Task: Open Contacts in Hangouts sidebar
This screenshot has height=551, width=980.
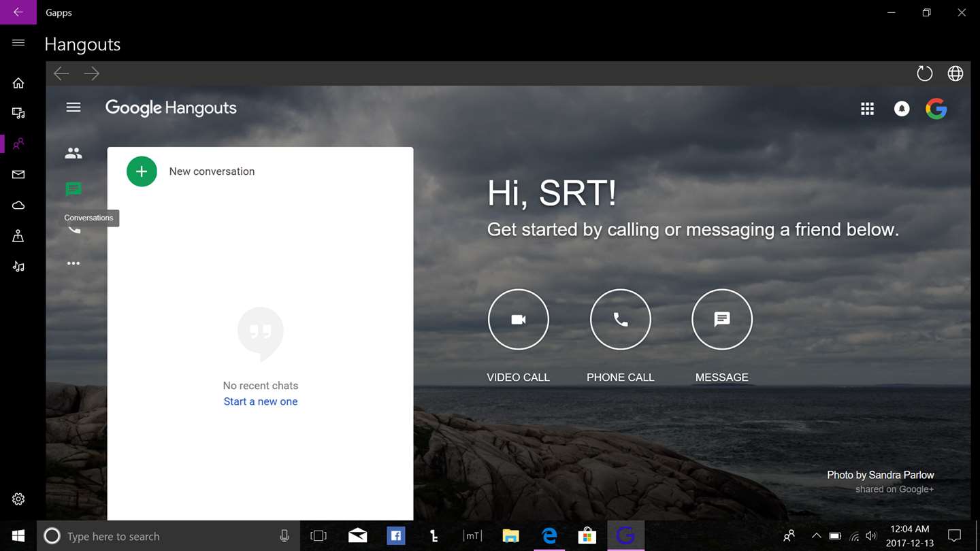Action: pyautogui.click(x=73, y=154)
